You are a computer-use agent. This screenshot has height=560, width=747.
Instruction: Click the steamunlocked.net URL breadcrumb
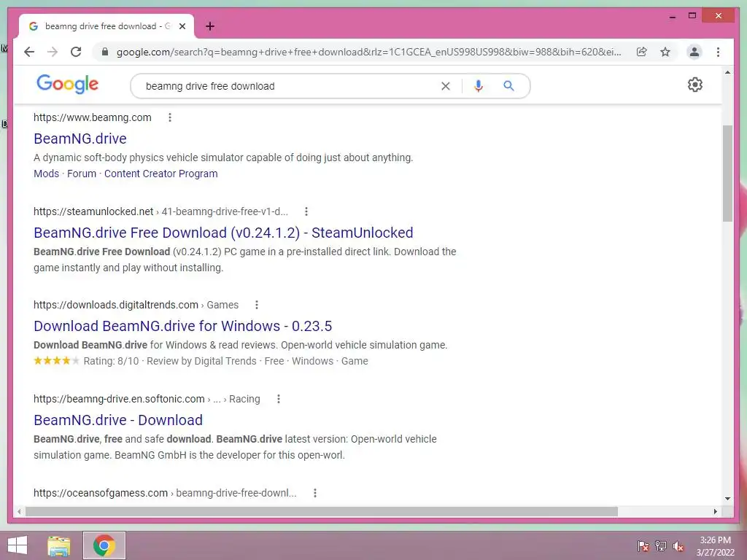160,211
